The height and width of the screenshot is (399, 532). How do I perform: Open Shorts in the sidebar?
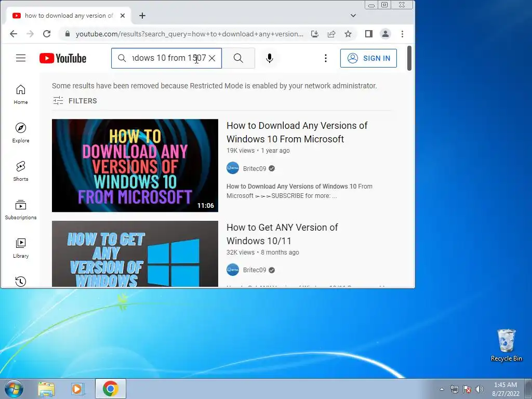pos(21,171)
